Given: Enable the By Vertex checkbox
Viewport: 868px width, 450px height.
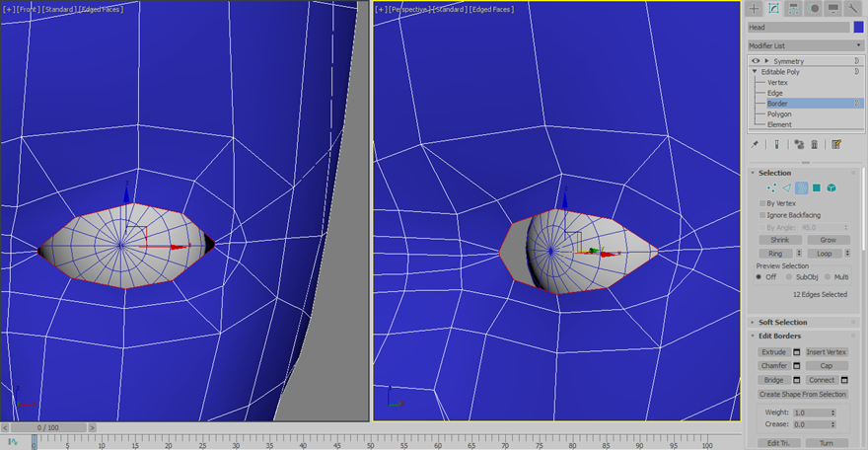Looking at the screenshot, I should 762,203.
